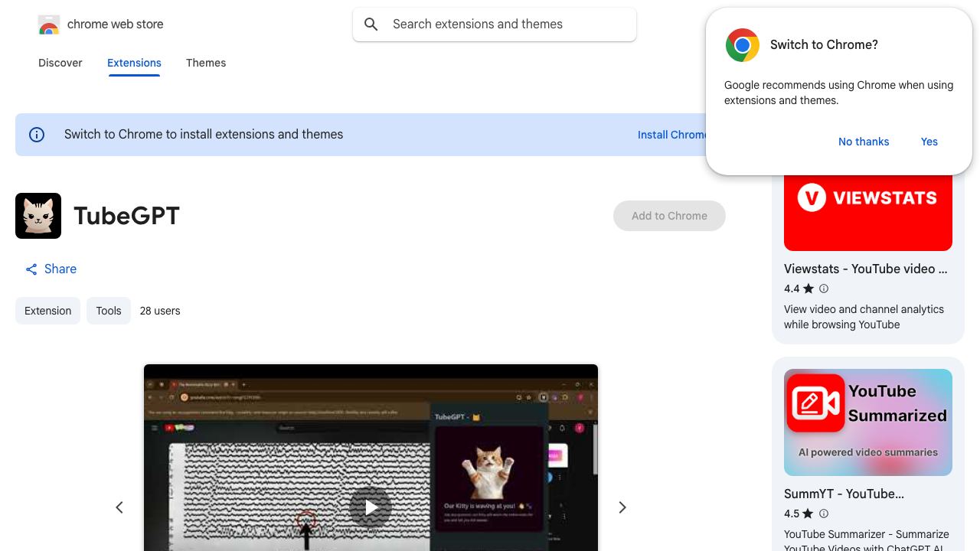The image size is (980, 551).
Task: Click the search magnifier icon
Action: point(371,24)
